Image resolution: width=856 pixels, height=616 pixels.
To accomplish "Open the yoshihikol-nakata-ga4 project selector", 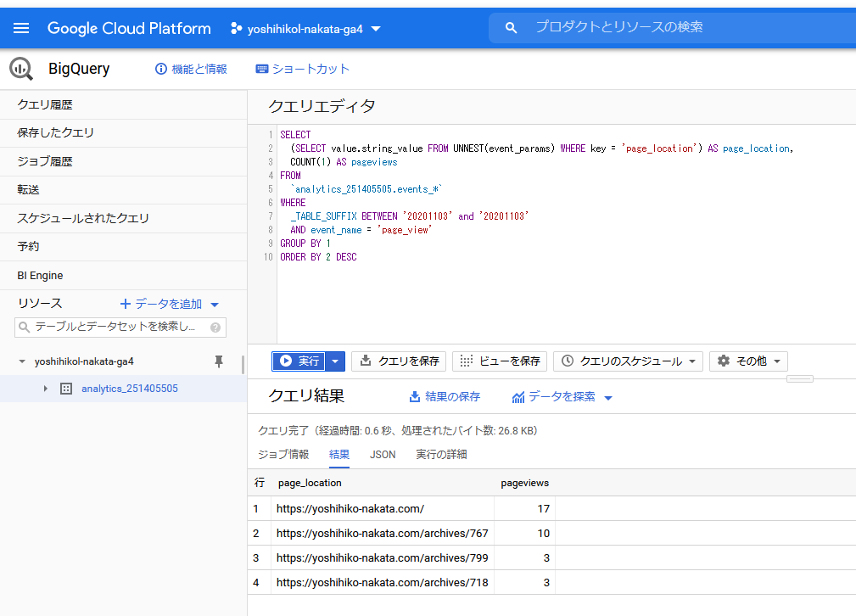I will point(305,28).
